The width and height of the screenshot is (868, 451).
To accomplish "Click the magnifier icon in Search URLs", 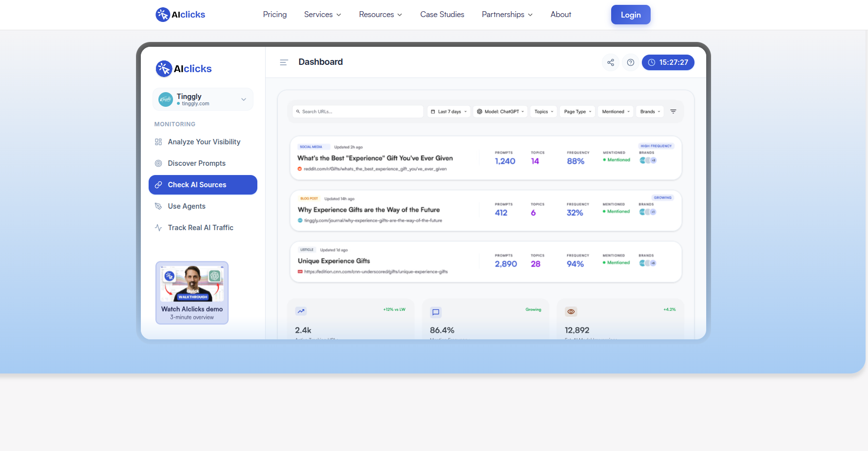I will click(298, 112).
